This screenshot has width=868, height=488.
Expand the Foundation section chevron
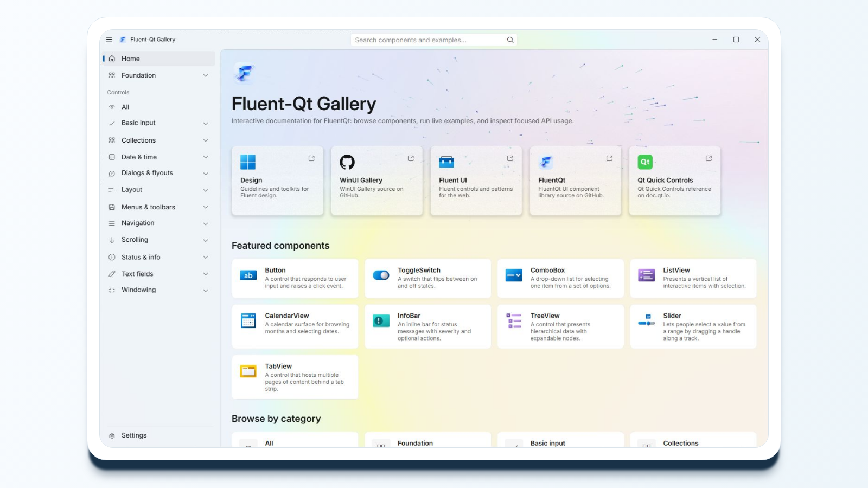point(206,75)
